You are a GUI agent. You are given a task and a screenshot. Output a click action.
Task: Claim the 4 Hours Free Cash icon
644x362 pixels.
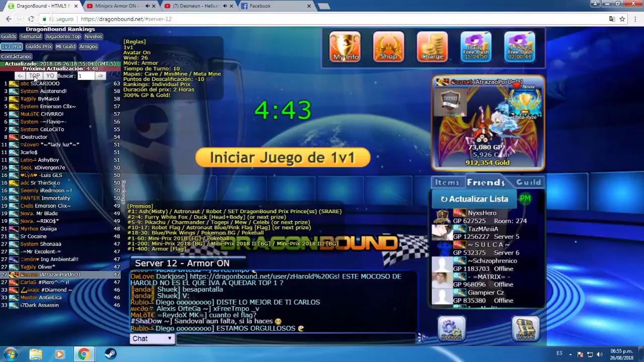point(520,47)
